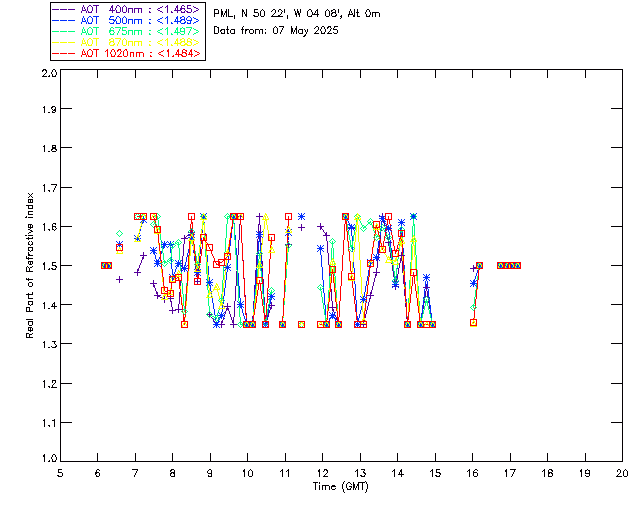Image resolution: width=640 pixels, height=512 pixels.
Task: Click the 8 x-axis label
Action: point(173,473)
